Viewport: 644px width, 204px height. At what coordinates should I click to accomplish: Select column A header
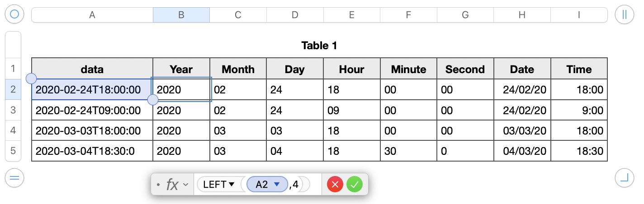[92, 15]
